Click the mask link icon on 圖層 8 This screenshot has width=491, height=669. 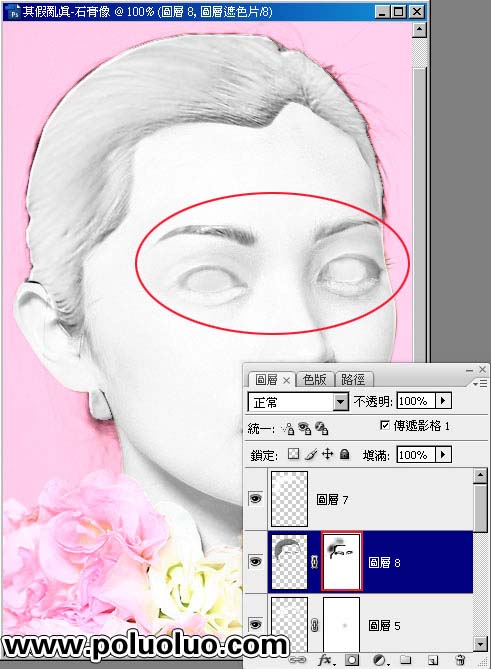(x=314, y=561)
